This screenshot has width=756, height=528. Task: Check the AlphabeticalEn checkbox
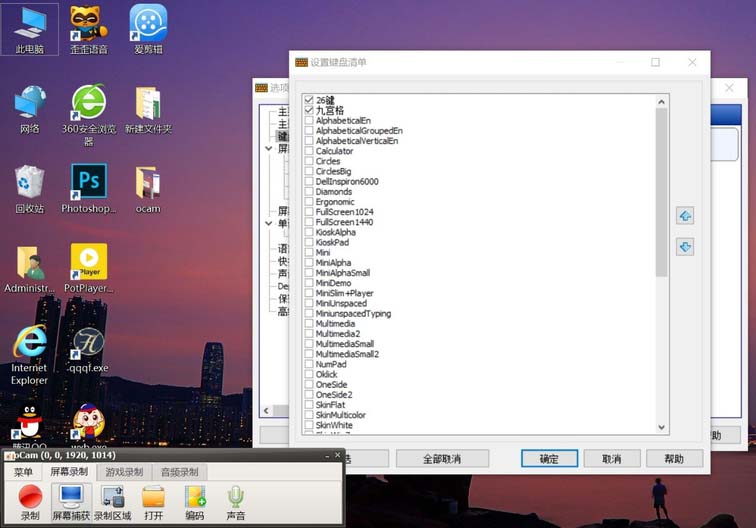(309, 120)
